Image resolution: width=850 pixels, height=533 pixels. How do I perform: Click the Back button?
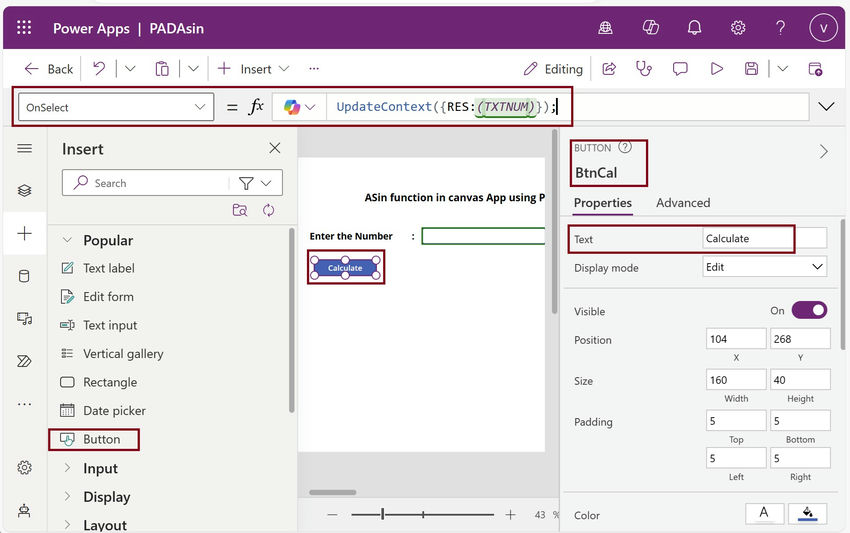(49, 69)
